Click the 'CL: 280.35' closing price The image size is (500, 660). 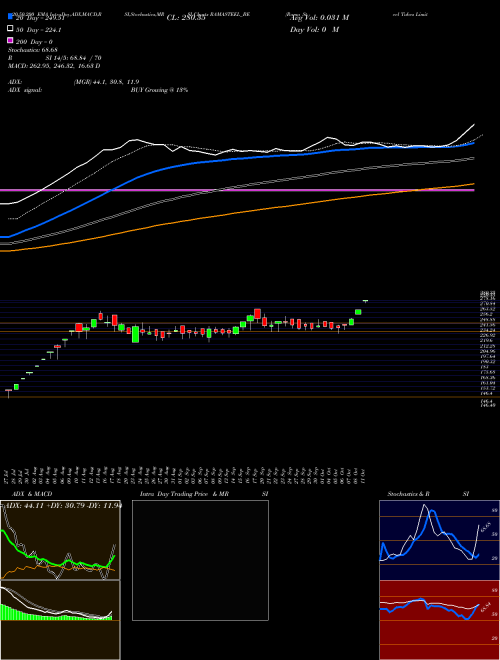[x=186, y=18]
